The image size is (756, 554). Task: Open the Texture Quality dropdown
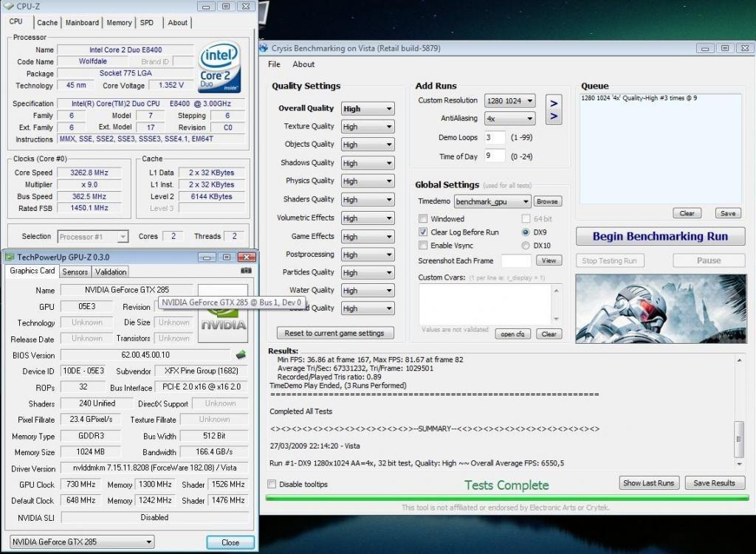[368, 127]
